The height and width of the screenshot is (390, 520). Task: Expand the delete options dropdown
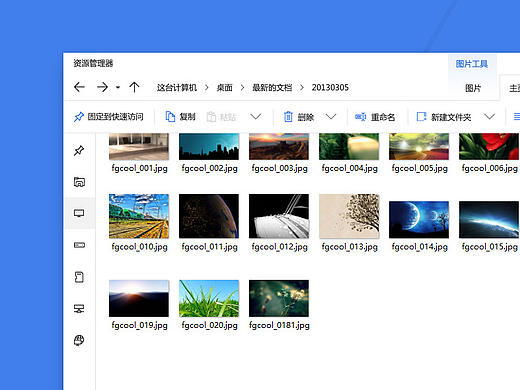[331, 117]
